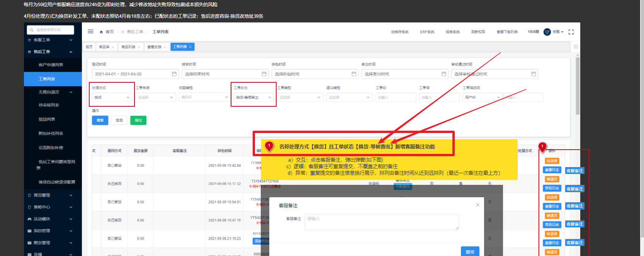Click the 客服备注 textarea in the dialog

point(382,222)
